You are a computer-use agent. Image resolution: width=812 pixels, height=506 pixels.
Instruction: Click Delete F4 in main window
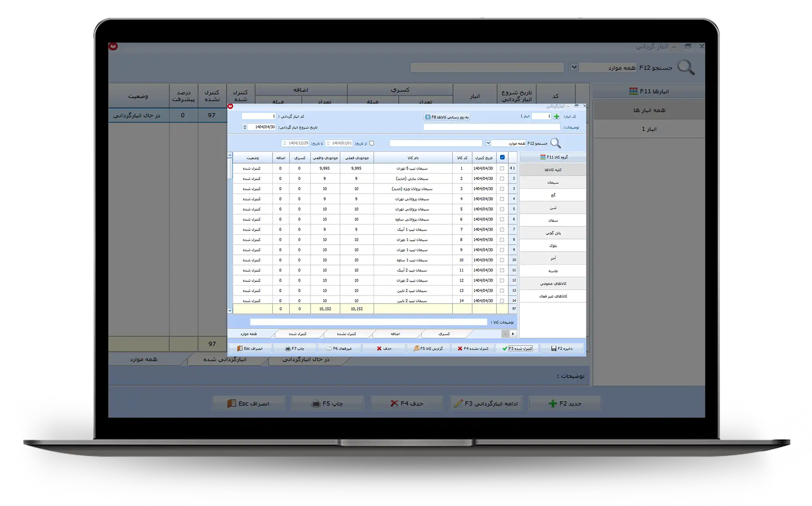pos(407,404)
